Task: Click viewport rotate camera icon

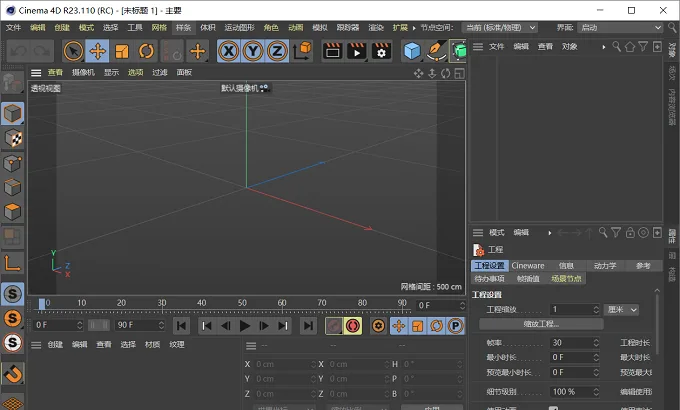Action: pos(446,73)
